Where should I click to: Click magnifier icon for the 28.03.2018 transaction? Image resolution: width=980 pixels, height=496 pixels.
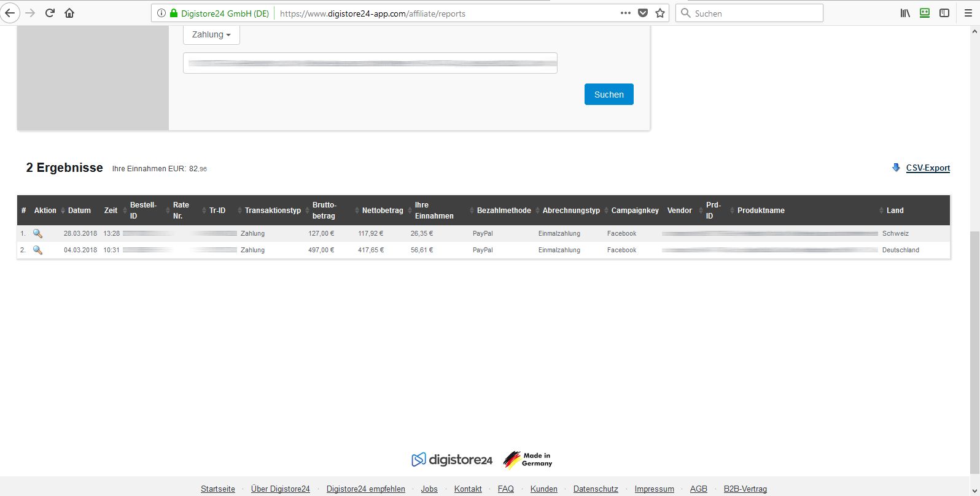coord(37,234)
